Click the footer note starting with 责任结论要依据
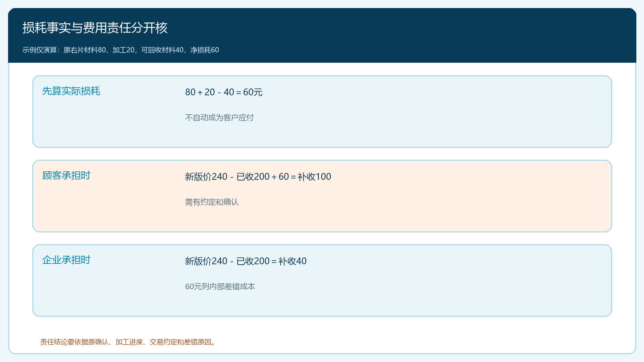Viewport: 644px width, 362px height. [129, 342]
